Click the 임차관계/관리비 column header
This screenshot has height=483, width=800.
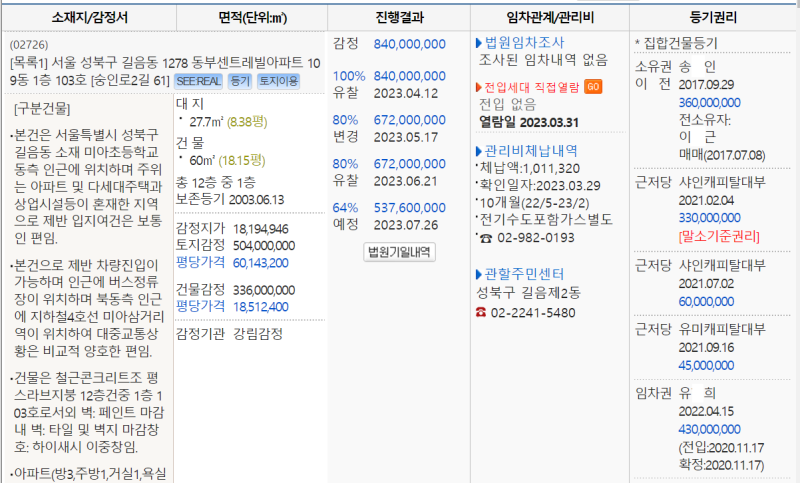click(550, 18)
